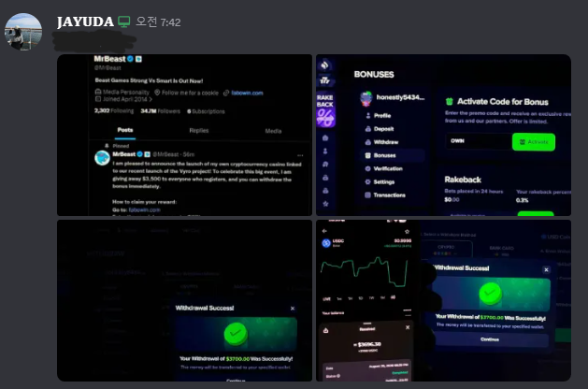588x389 pixels.
Task: Click Continue button in phone photo image
Action: tap(490, 339)
